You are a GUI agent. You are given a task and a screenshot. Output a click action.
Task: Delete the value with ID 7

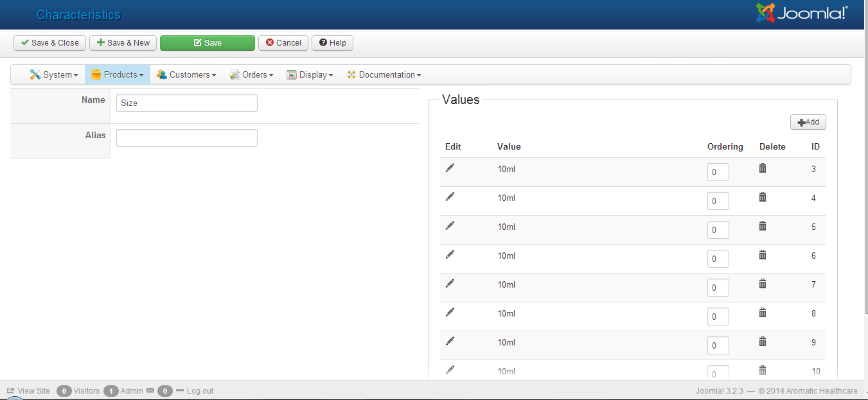(x=763, y=284)
